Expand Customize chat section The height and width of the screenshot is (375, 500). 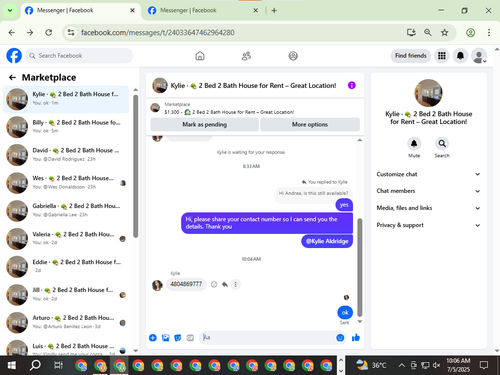[428, 174]
